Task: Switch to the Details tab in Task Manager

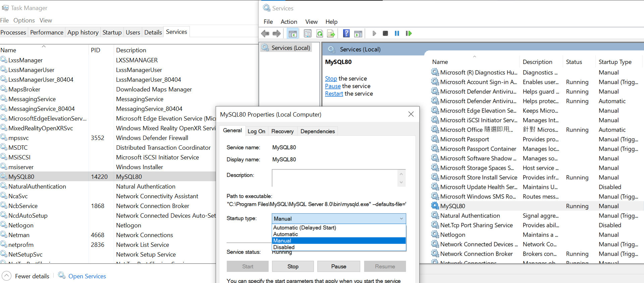Action: pos(153,32)
